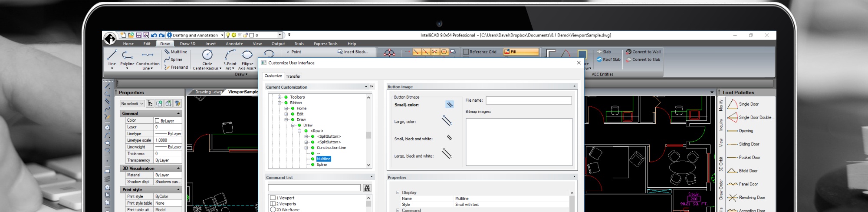Select the Circle Center-Radius tool
This screenshot has width=868, height=212.
pyautogui.click(x=207, y=59)
